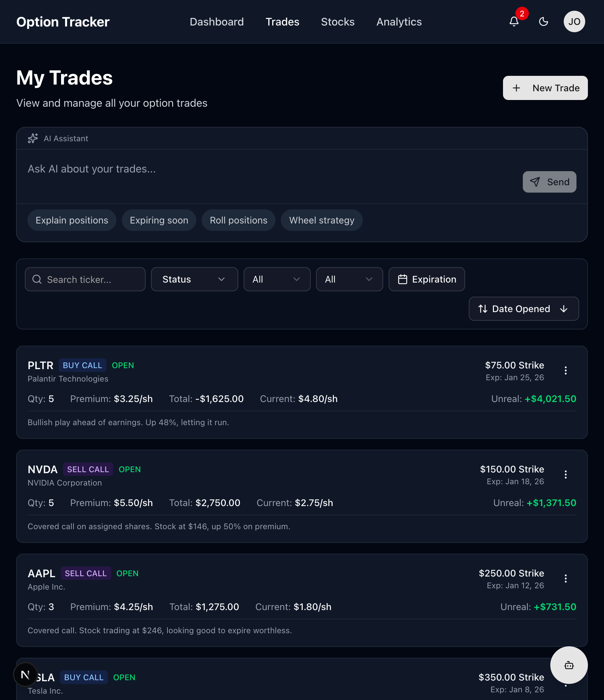Open PLTR trade three-dot menu
The image size is (604, 700).
(x=565, y=370)
